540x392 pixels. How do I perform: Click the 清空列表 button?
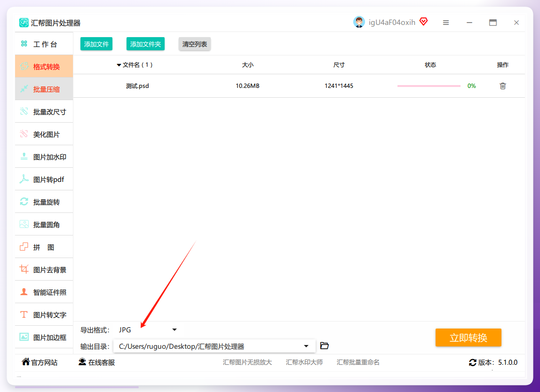195,44
